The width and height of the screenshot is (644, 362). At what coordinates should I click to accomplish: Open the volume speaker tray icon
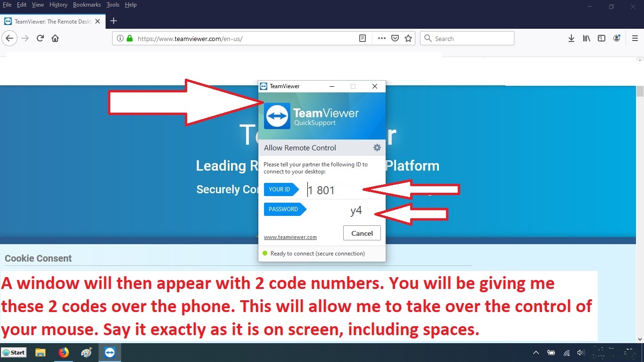(x=581, y=353)
